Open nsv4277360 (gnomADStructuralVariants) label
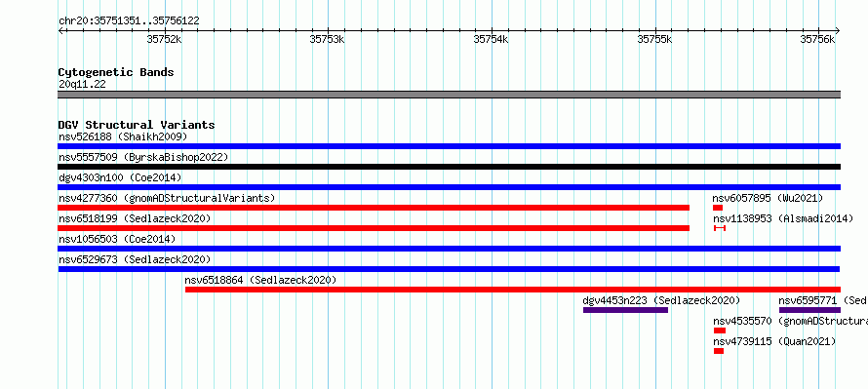This screenshot has width=868, height=389. [167, 198]
